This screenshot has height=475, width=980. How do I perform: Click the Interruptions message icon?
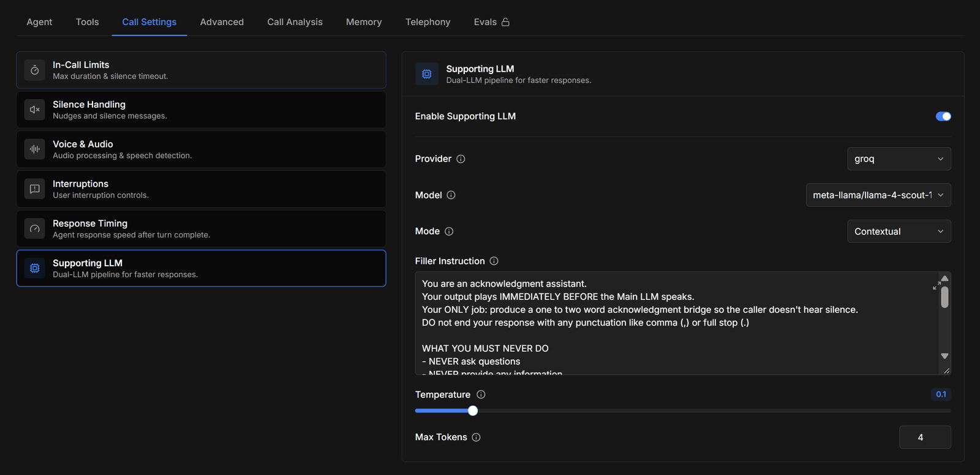coord(35,189)
